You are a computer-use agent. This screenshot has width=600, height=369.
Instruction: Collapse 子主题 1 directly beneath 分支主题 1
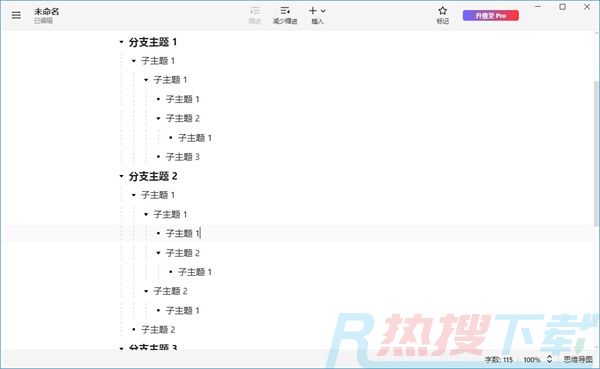point(134,61)
